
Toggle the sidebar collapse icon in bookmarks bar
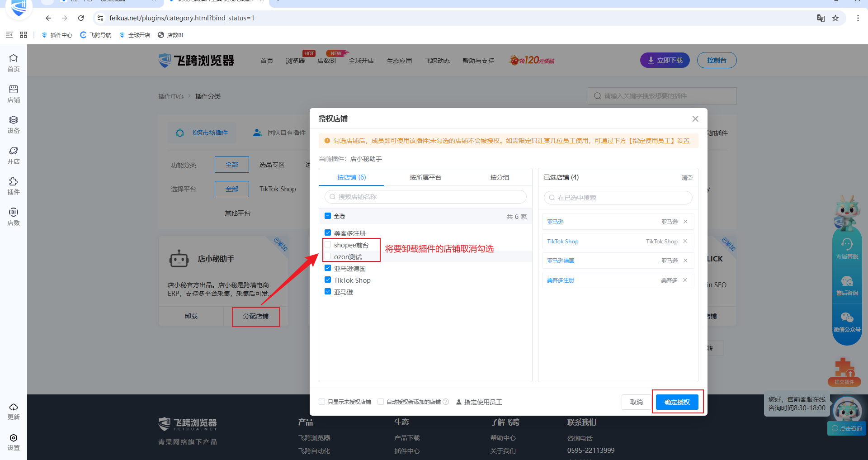point(9,35)
